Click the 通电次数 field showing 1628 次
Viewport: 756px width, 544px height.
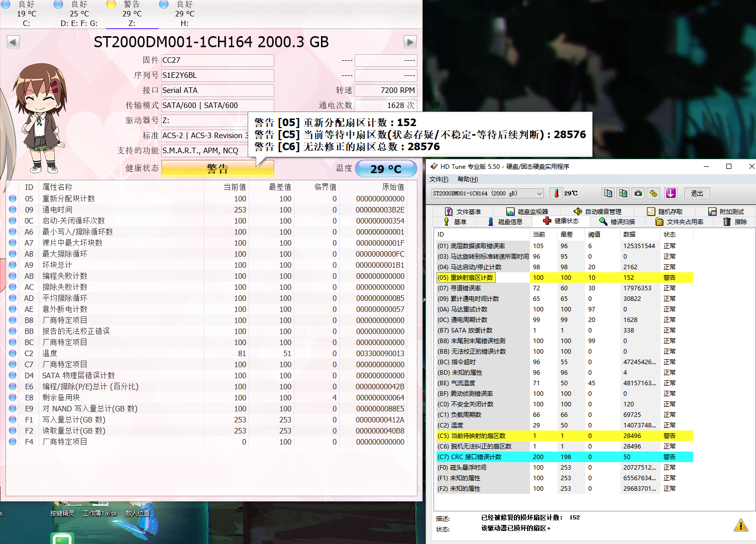coord(386,105)
